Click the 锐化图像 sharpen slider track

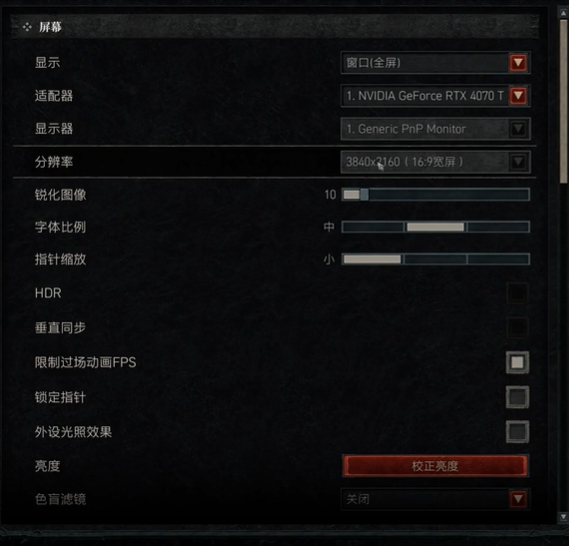click(435, 195)
